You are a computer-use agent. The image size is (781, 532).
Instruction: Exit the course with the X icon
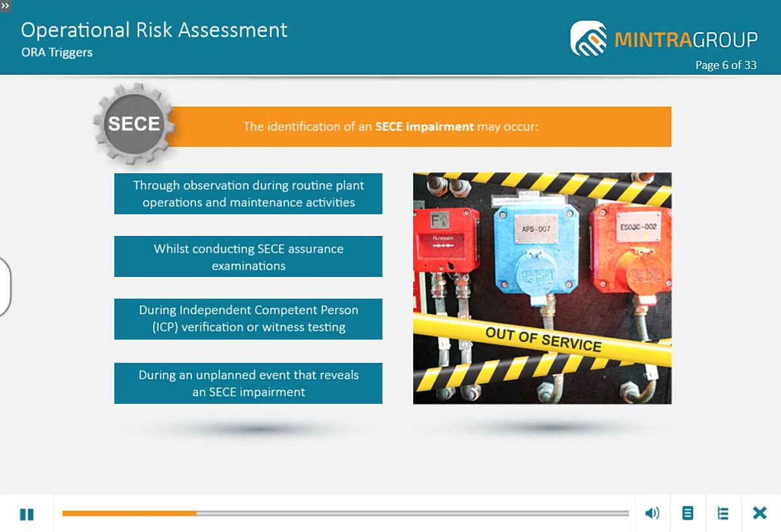tap(760, 513)
